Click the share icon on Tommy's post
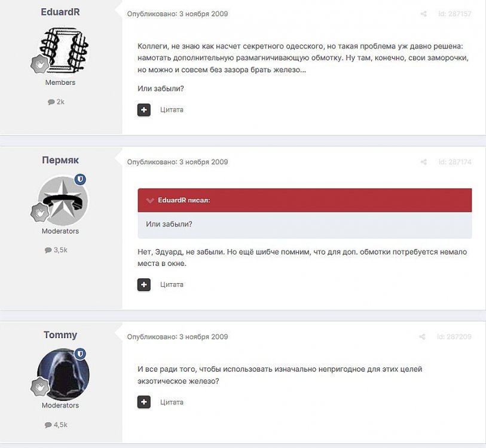This screenshot has height=448, width=486. click(423, 337)
